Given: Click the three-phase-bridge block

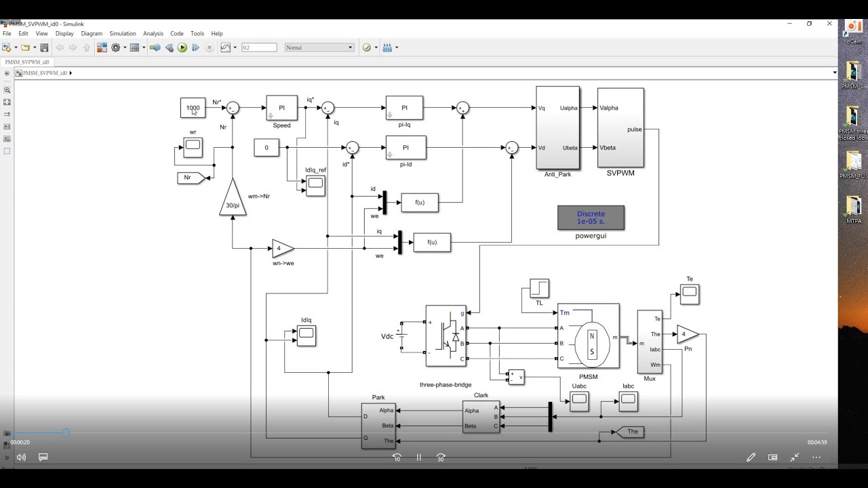Looking at the screenshot, I should 446,335.
